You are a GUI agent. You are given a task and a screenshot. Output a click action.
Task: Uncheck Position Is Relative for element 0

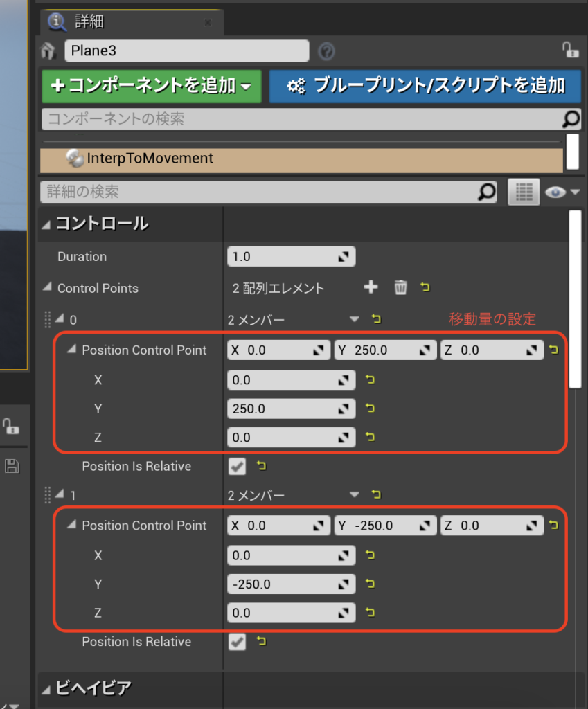click(x=238, y=467)
